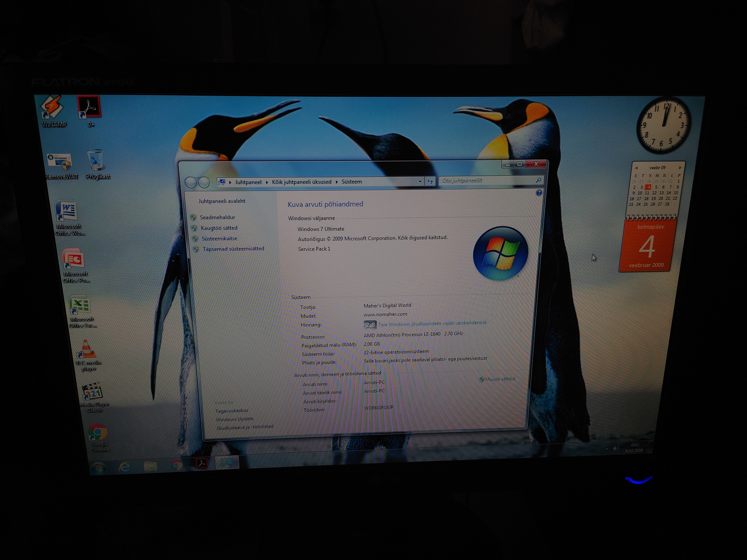Go to previous month in calendar gadget
This screenshot has width=747, height=560.
click(x=636, y=168)
